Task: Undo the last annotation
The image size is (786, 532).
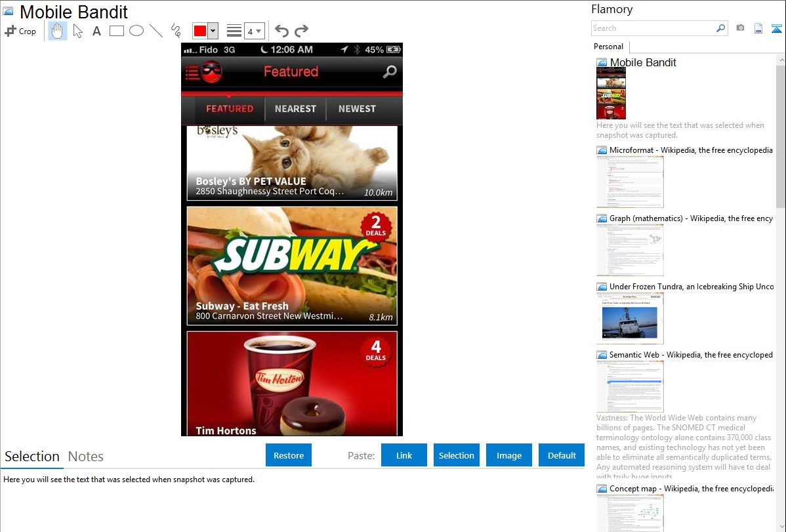Action: point(281,31)
